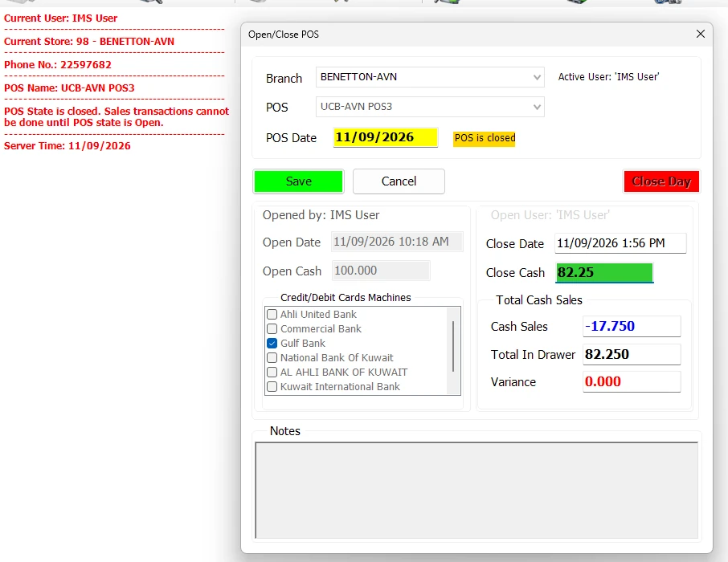Click 'Current User: IMS User' text
This screenshot has width=728, height=562.
61,18
